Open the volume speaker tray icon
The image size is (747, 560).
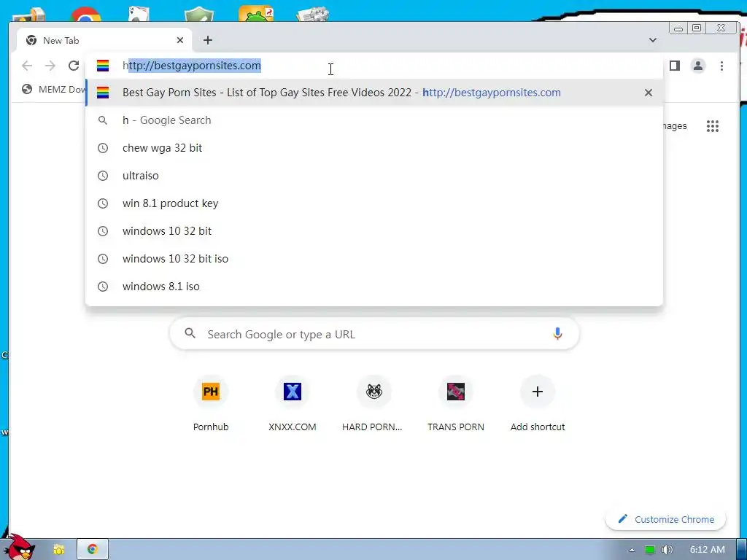[x=667, y=550]
